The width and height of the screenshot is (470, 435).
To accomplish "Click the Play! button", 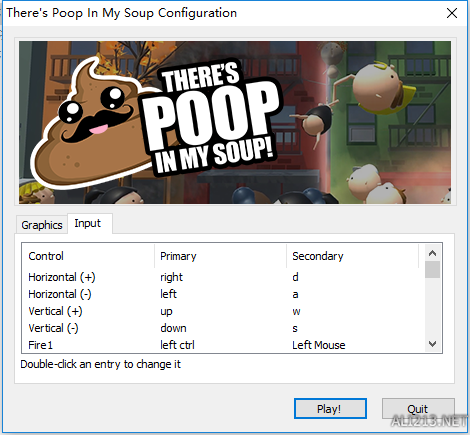I will pyautogui.click(x=330, y=409).
